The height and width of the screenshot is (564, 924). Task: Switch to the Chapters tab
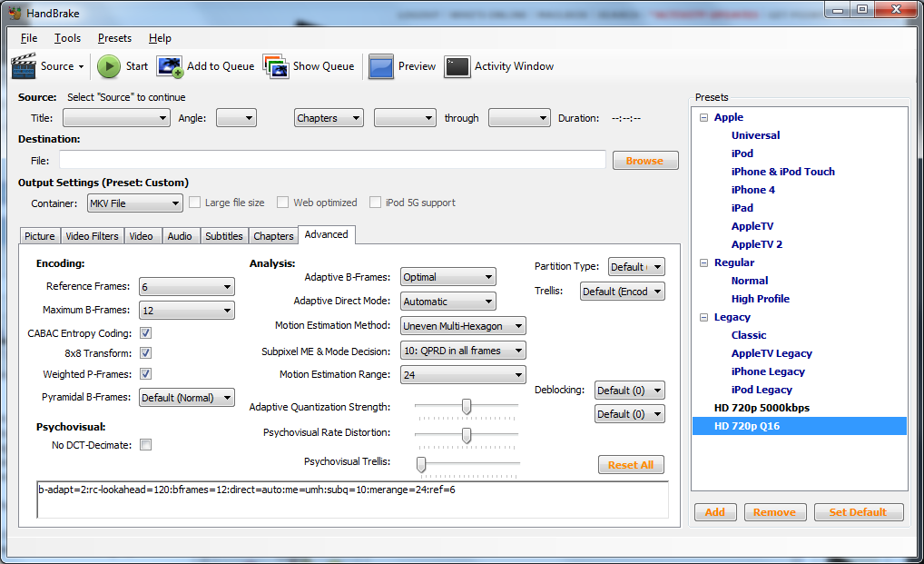273,236
